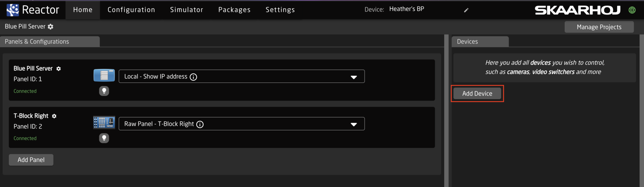Click the Heather's BP device name
Viewport: 644px width, 187px height.
click(x=407, y=9)
